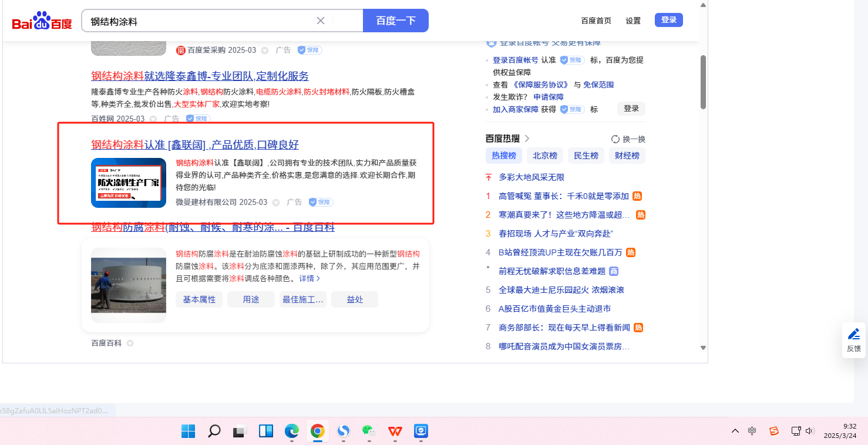Screen dimensions: 868x445
Task: Click the 换一换 refresh icon
Action: click(615, 139)
